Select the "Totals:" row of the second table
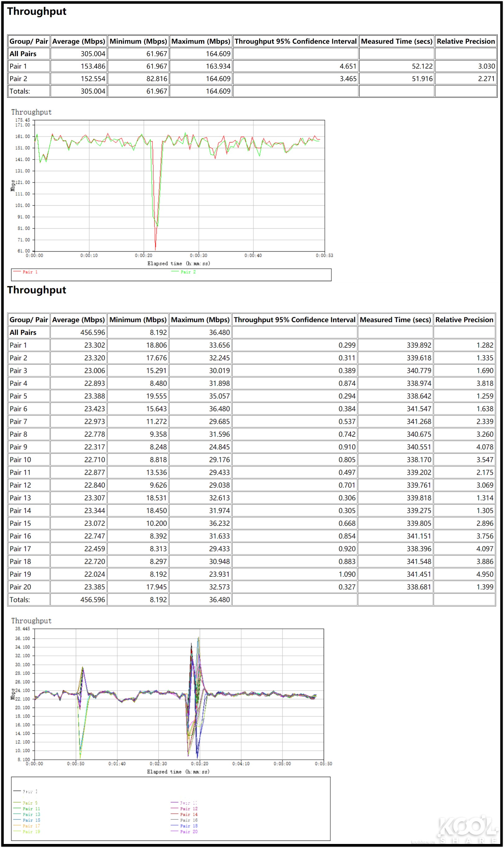Image resolution: width=504 pixels, height=848 pixels. [20, 599]
